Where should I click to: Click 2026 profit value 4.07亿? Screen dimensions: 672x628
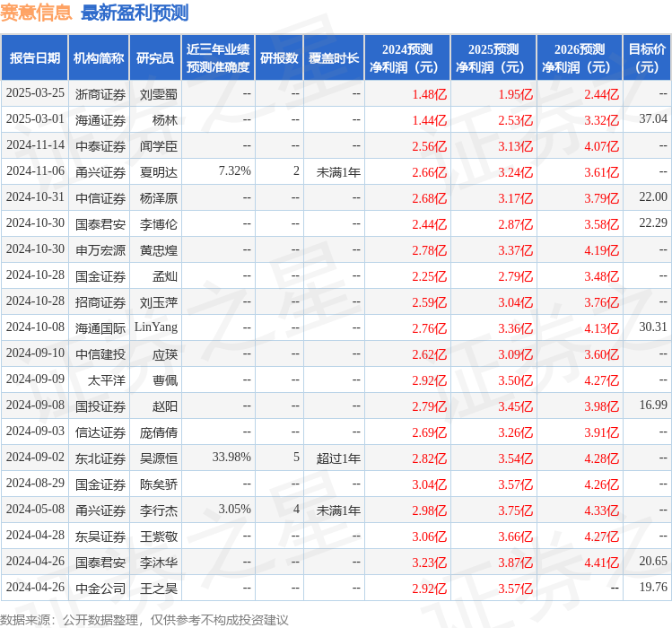tap(602, 146)
